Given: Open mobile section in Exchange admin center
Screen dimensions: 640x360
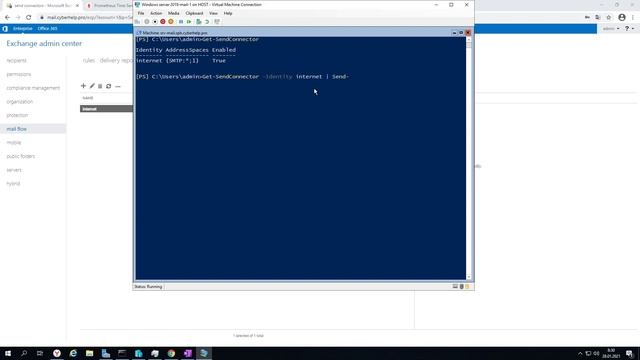Looking at the screenshot, I should coord(13,142).
